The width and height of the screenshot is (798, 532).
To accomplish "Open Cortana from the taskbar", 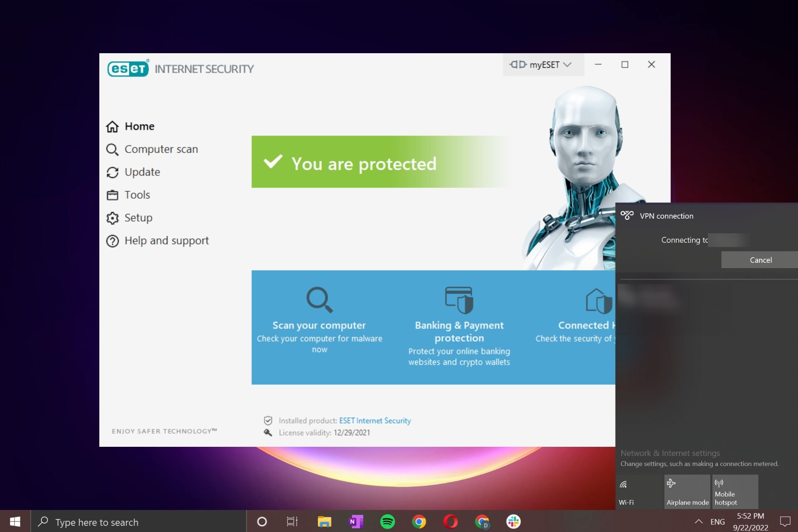I will click(262, 522).
